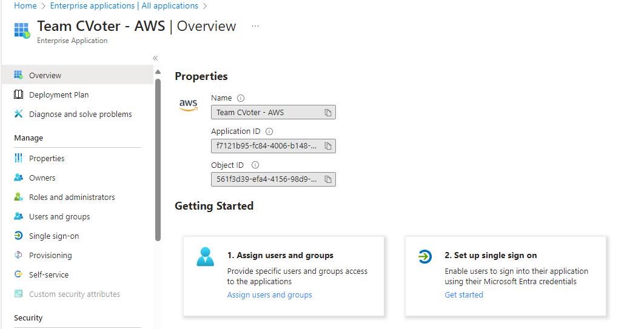644x329 pixels.
Task: Click the sign-on icon on the Set up card
Action: [x=424, y=257]
